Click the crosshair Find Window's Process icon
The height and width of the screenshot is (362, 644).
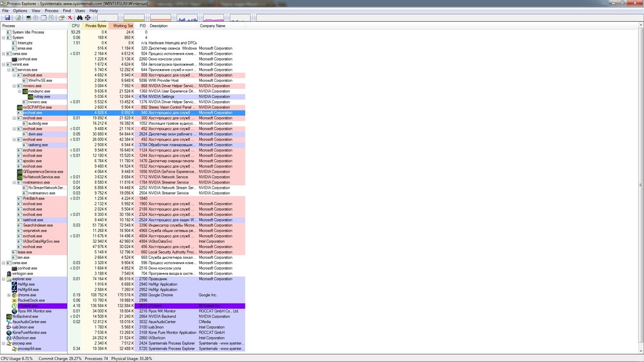(88, 17)
